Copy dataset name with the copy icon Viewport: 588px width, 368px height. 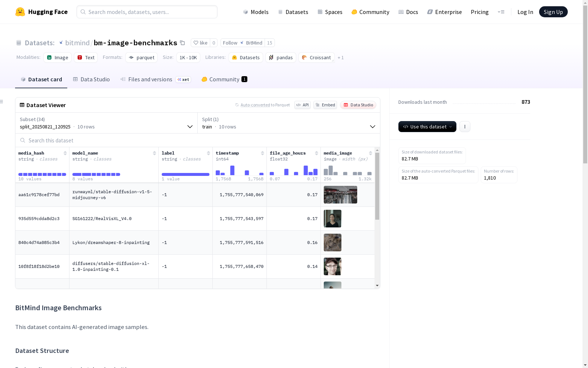[182, 43]
